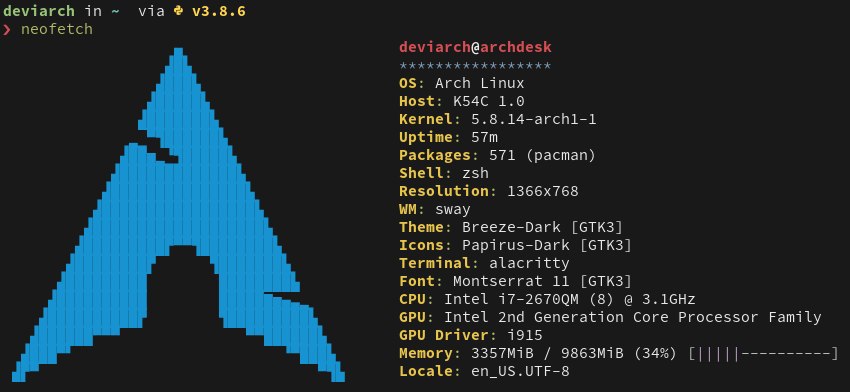The width and height of the screenshot is (850, 392).
Task: Click the Python logo icon in the prompt
Action: [x=178, y=11]
